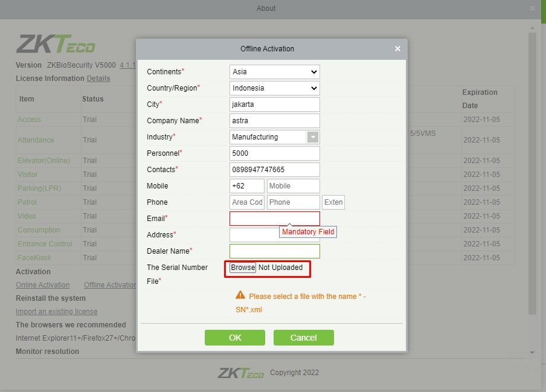Open the Industry dropdown arrow

(x=313, y=137)
